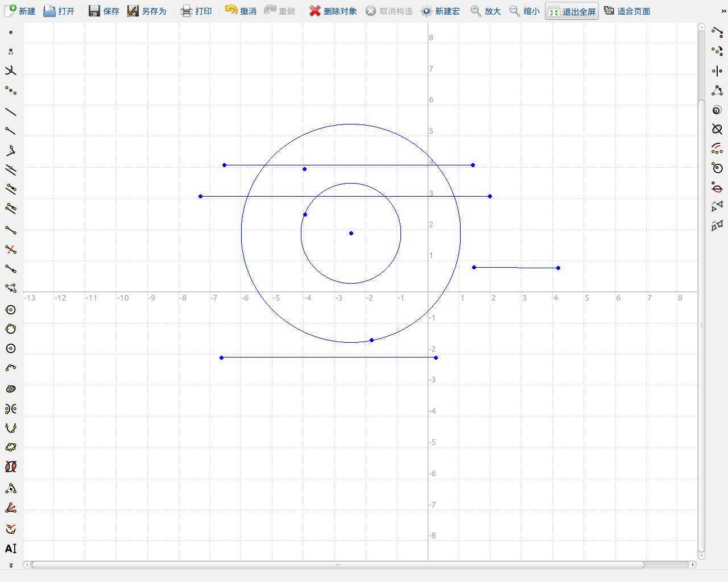Image resolution: width=728 pixels, height=582 pixels.
Task: Select the Hyperbola tool
Action: [x=10, y=409]
